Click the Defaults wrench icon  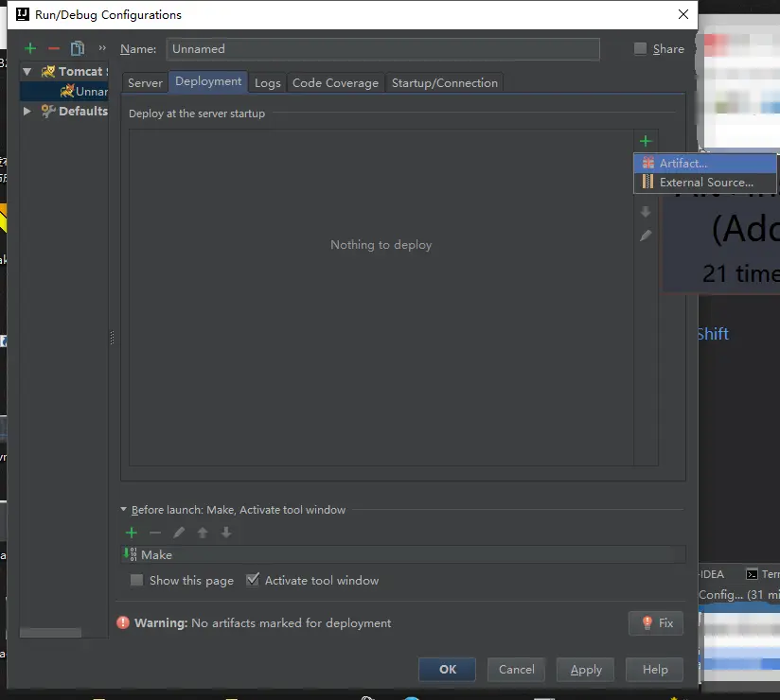47,111
